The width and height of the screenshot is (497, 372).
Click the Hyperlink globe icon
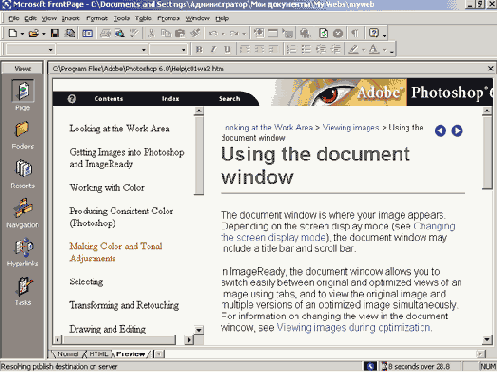305,33
